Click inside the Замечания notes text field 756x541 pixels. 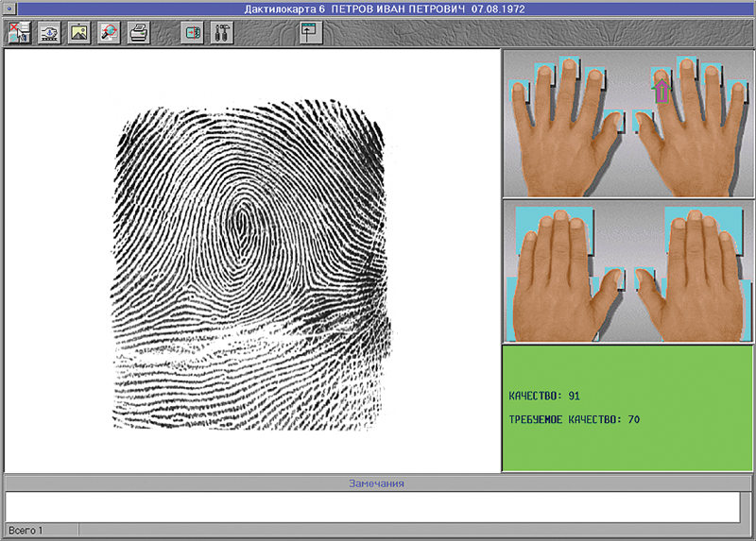[x=372, y=506]
